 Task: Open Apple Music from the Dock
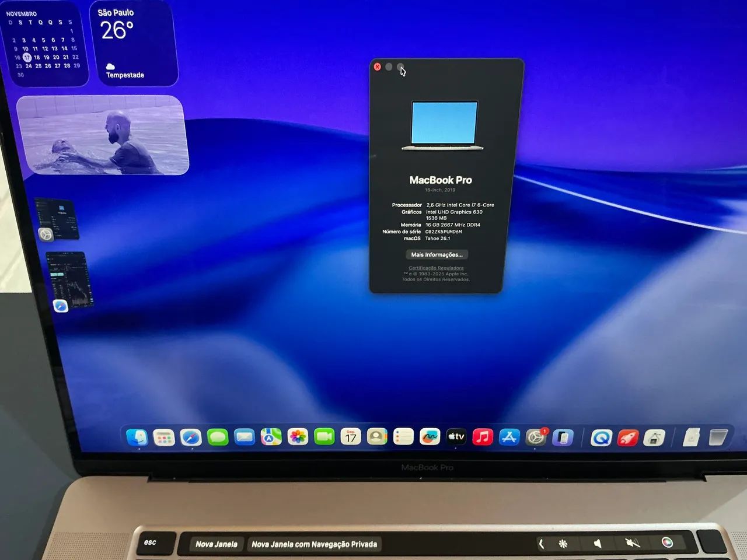(x=483, y=437)
